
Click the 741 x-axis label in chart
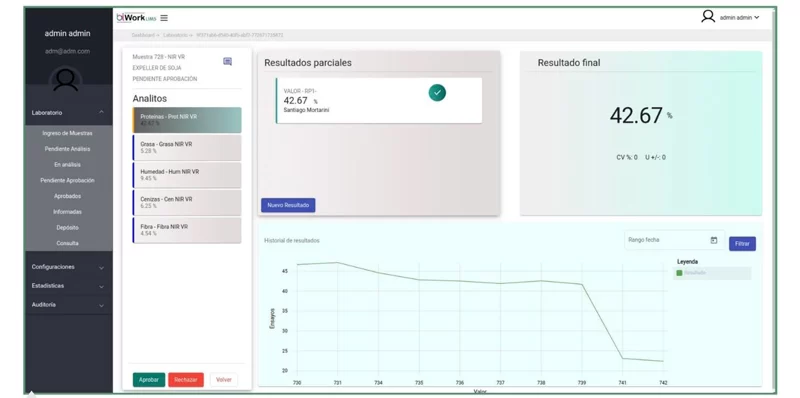pyautogui.click(x=622, y=383)
